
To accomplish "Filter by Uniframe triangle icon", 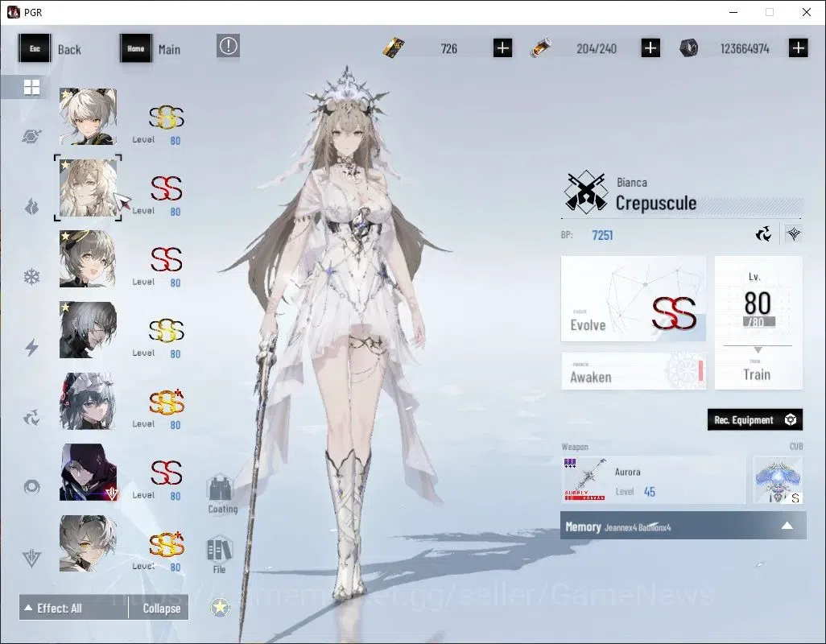I will click(31, 558).
